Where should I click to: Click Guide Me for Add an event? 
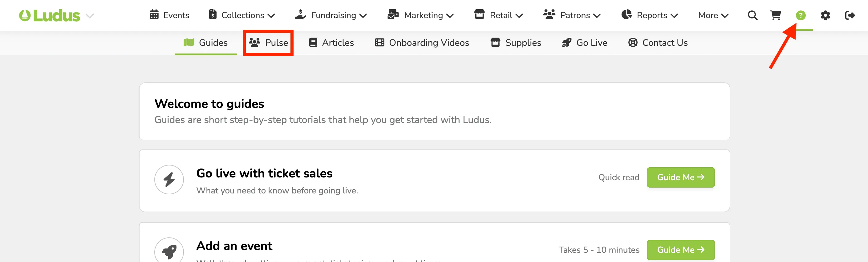click(x=681, y=250)
